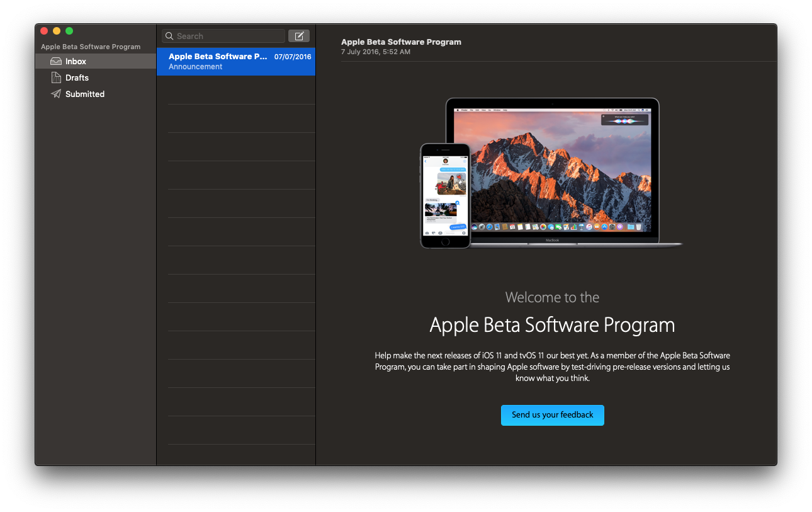Click the Welcome to the heading
Screen dimensions: 812x512
point(552,297)
